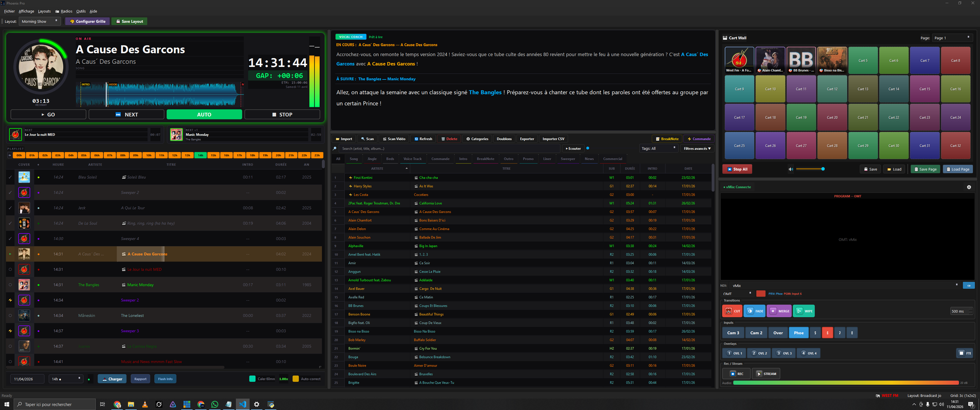This screenshot has width=980, height=410.
Task: Open the Layout dropdown showing Morning Show
Action: point(40,21)
